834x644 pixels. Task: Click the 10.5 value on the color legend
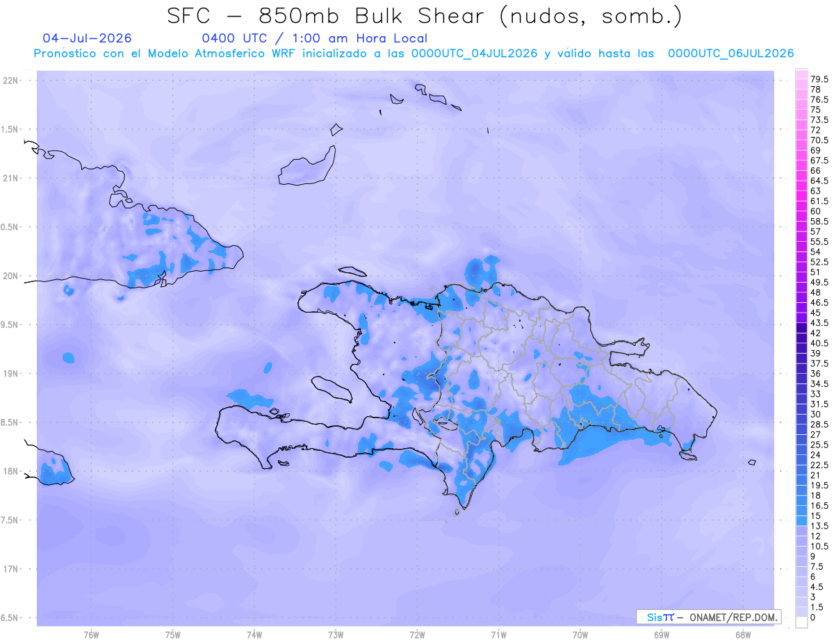[820, 546]
